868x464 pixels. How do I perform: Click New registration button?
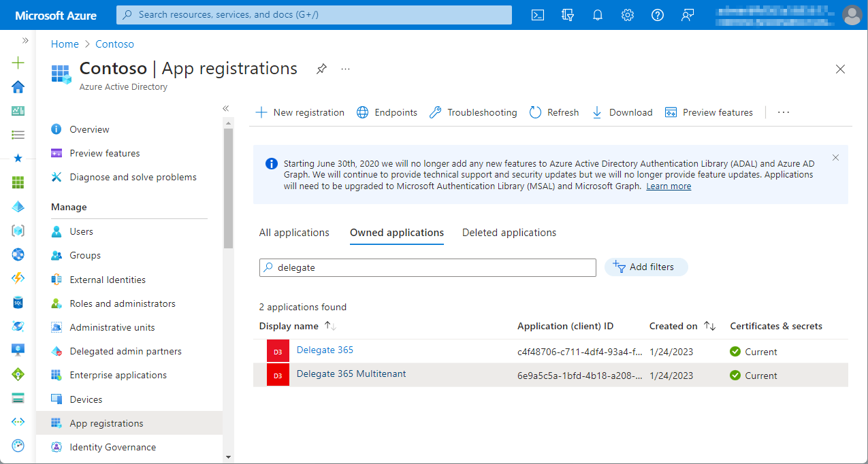pyautogui.click(x=300, y=112)
